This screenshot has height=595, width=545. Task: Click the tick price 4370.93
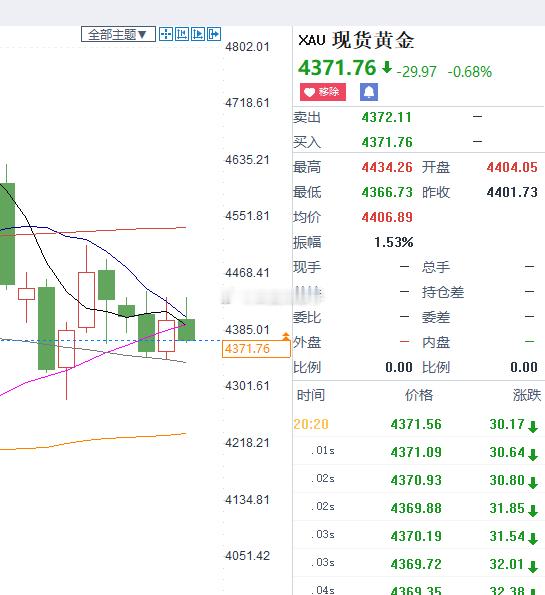[416, 480]
